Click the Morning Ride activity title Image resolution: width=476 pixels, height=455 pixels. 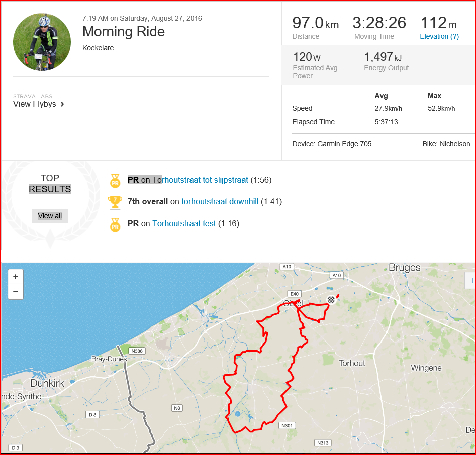pyautogui.click(x=124, y=32)
